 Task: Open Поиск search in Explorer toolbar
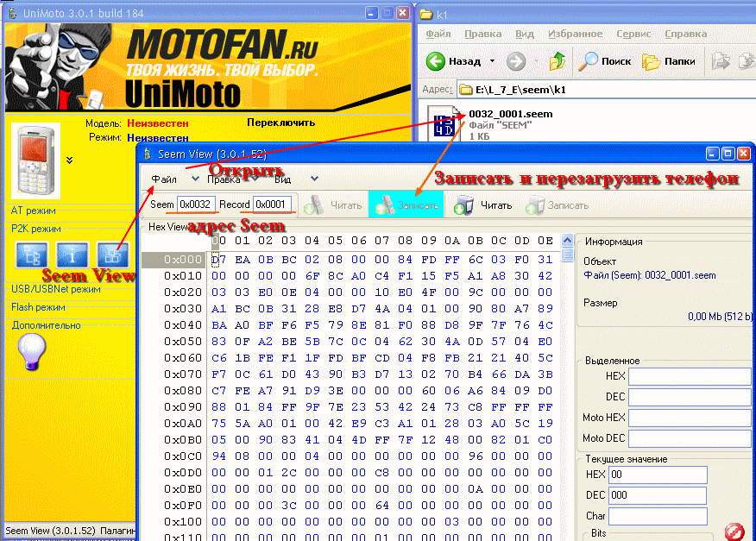pyautogui.click(x=605, y=61)
